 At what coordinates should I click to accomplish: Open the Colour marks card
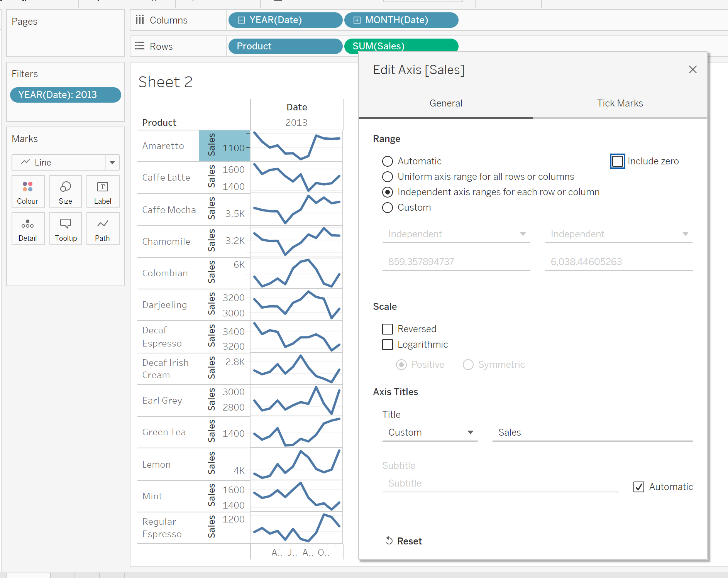[28, 191]
